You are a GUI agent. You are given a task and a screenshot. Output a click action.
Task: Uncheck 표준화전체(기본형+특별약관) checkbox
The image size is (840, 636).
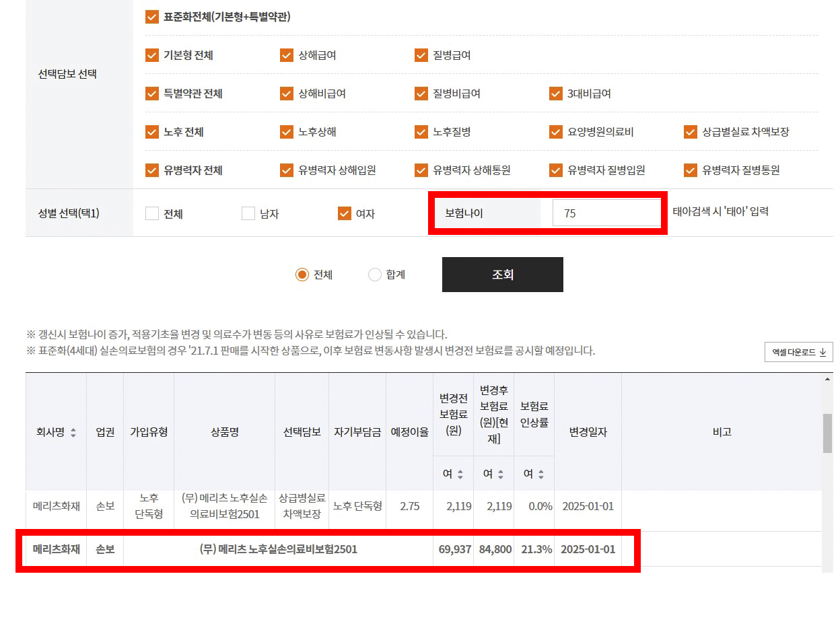[x=152, y=17]
